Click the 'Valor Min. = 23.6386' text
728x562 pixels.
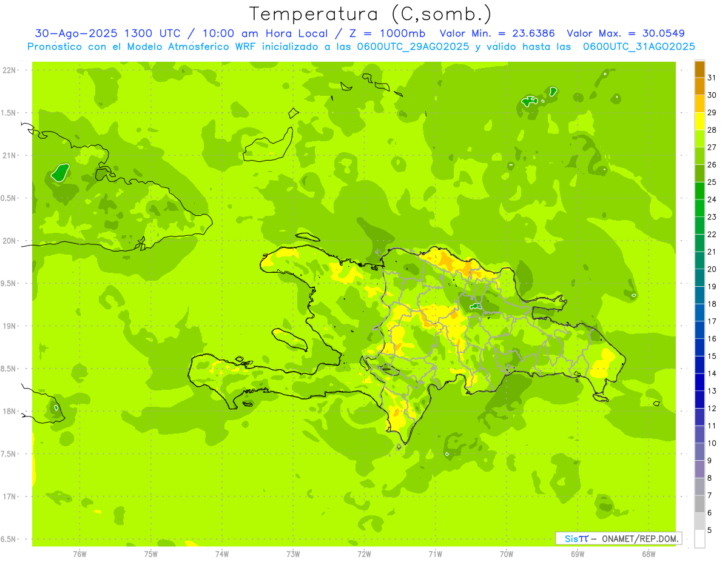point(497,33)
